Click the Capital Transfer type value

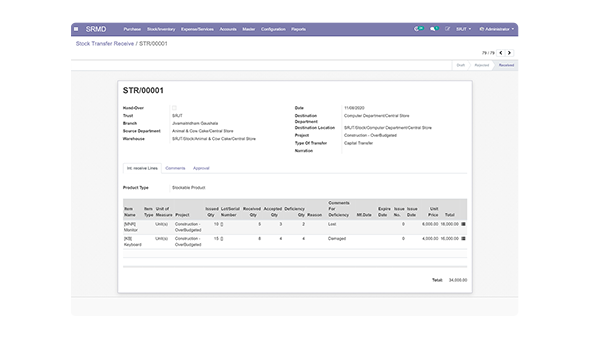pos(359,143)
